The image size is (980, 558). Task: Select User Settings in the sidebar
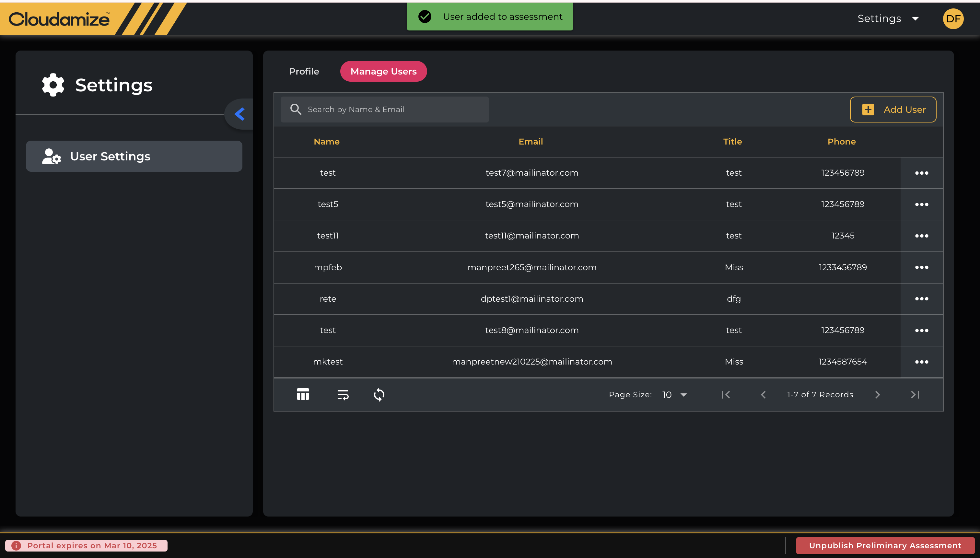pos(134,157)
